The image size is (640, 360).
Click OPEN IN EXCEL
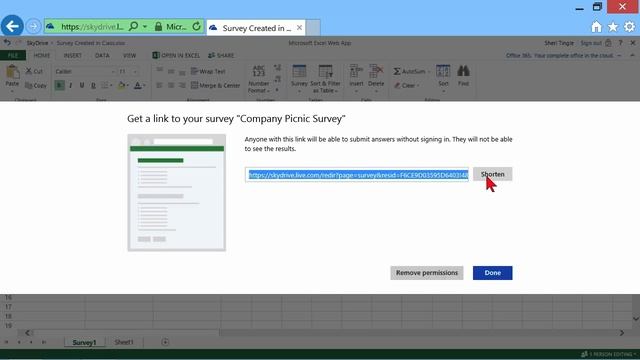176,56
